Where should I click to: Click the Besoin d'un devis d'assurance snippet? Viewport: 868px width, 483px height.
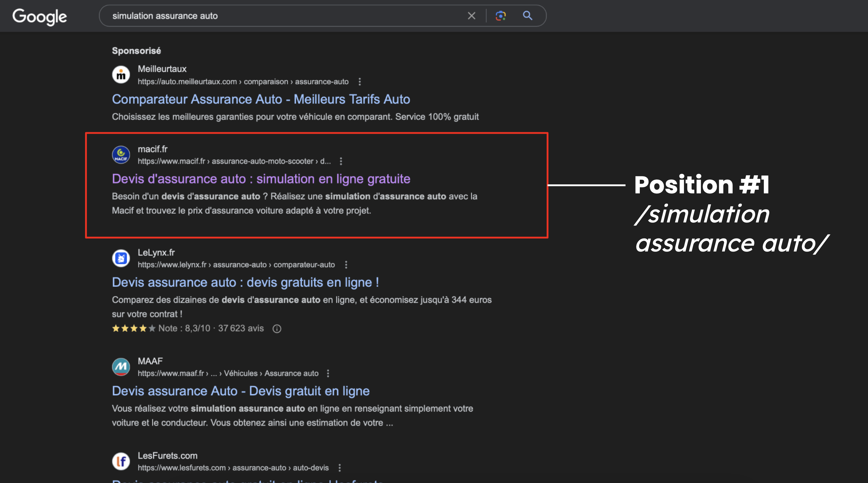294,203
